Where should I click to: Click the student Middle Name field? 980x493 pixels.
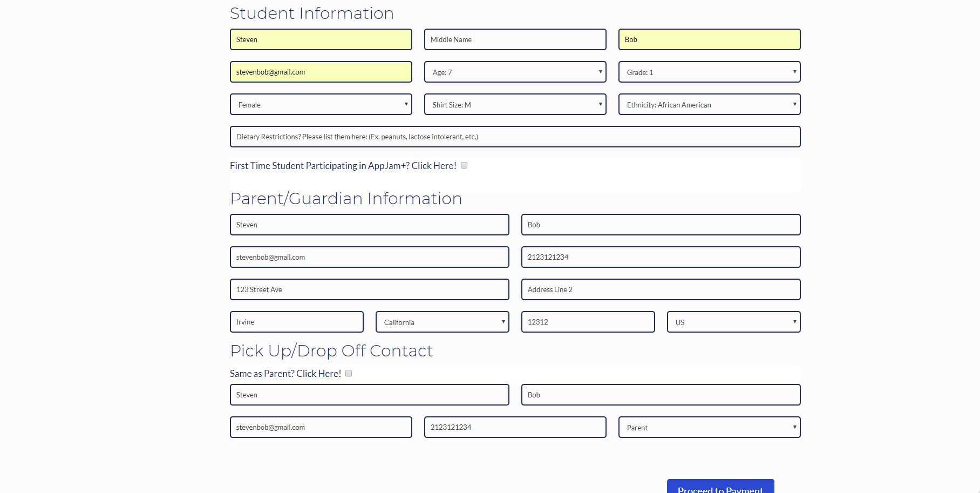[x=515, y=40]
